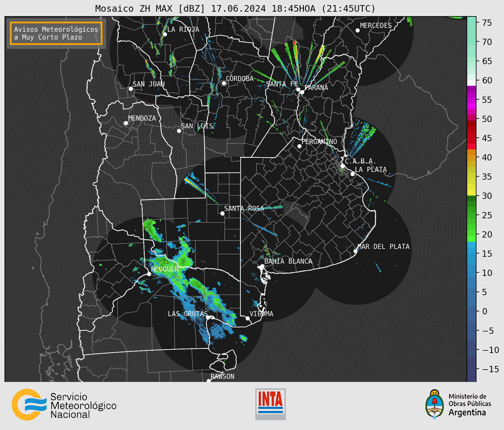The height and width of the screenshot is (430, 504).
Task: Click the Mendoza city marker
Action: 126,123
